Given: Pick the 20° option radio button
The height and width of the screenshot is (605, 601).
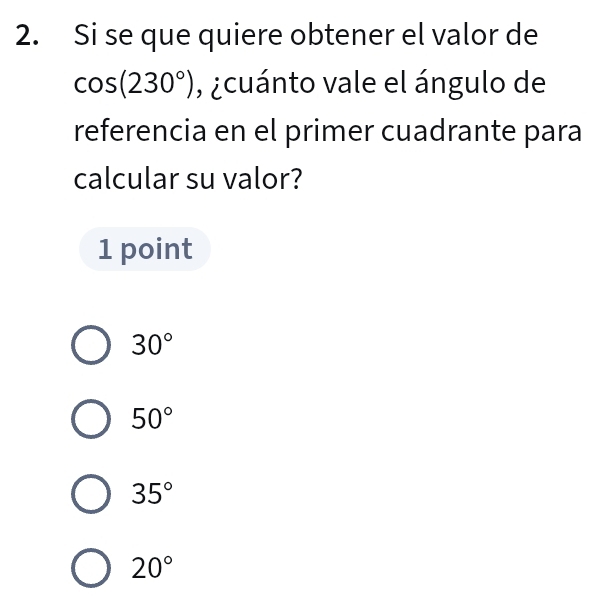Looking at the screenshot, I should coord(90,568).
